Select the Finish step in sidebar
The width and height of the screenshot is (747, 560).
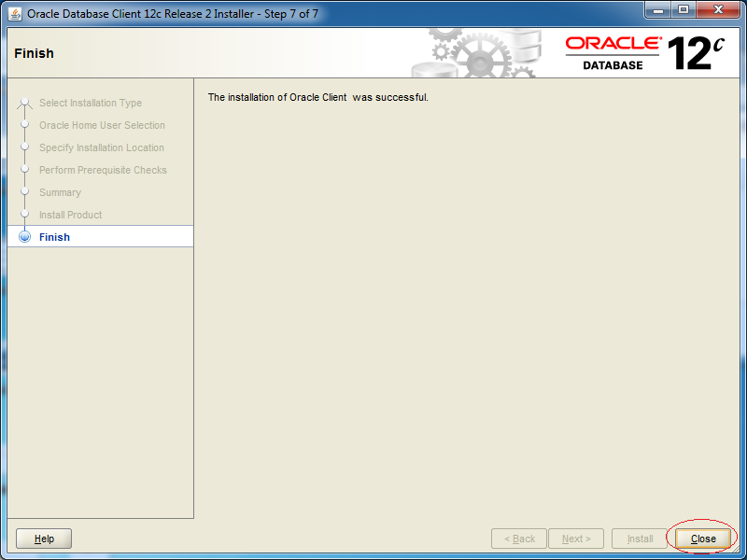[x=101, y=237]
